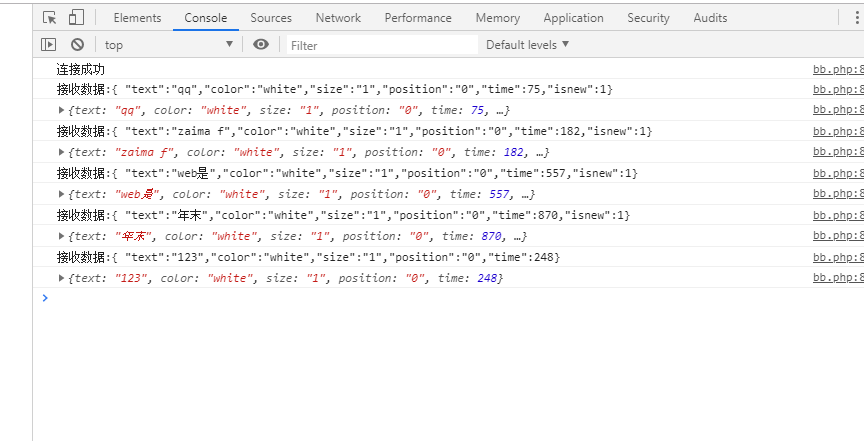Clear the console with the ban icon
864x441 pixels.
(77, 45)
